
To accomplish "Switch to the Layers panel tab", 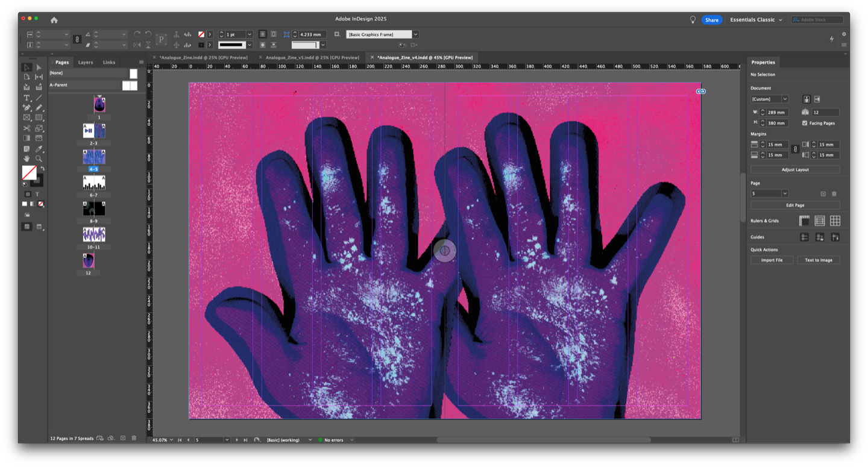I will click(86, 62).
